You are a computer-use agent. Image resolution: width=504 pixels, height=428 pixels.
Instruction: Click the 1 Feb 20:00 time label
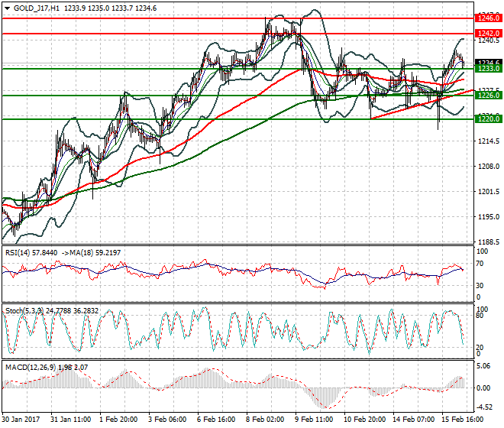[119, 420]
